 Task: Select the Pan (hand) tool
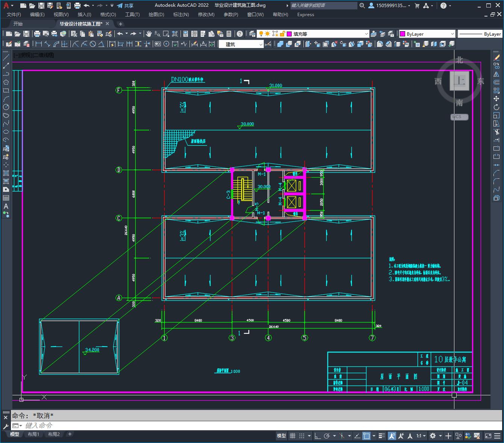149,34
